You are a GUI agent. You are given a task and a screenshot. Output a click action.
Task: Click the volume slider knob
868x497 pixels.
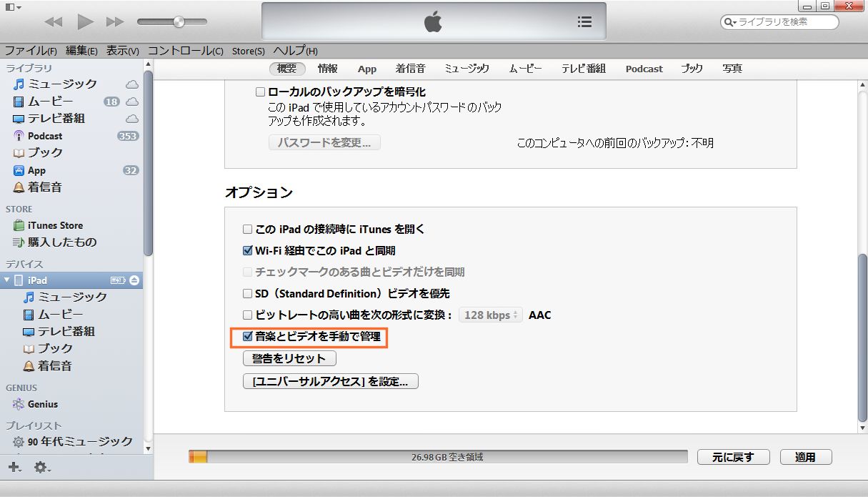(179, 22)
